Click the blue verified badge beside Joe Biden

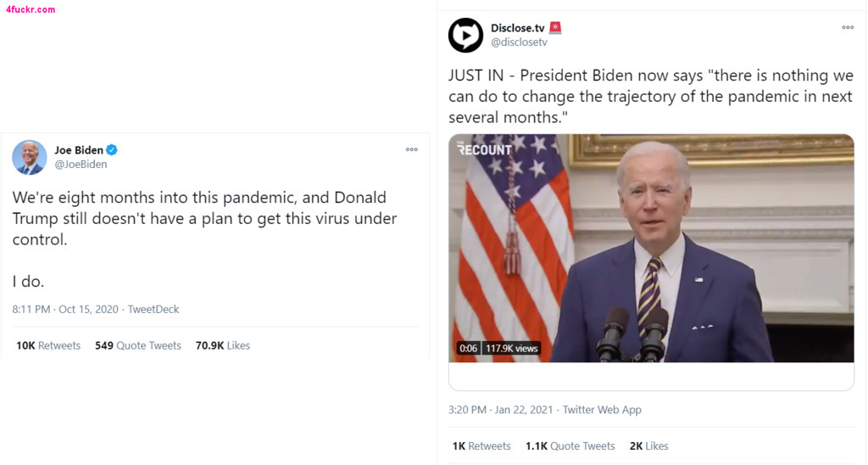(x=112, y=150)
